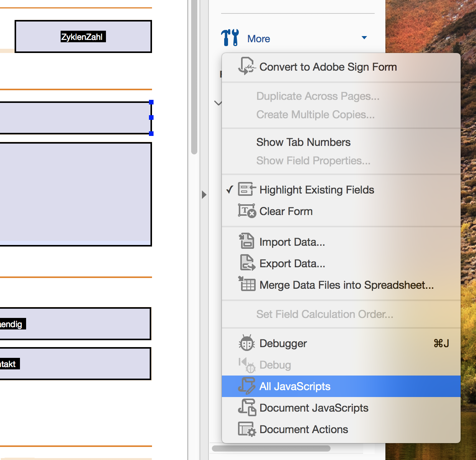The width and height of the screenshot is (476, 460).
Task: Select the ZyklenZahl form field
Action: click(83, 36)
